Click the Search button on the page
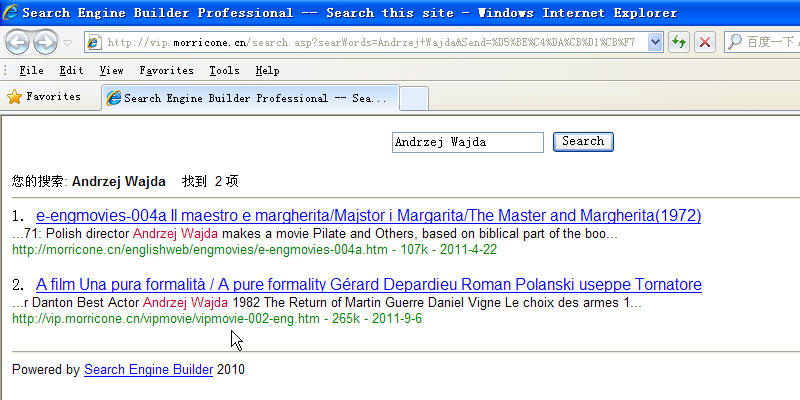The height and width of the screenshot is (400, 800). [583, 142]
